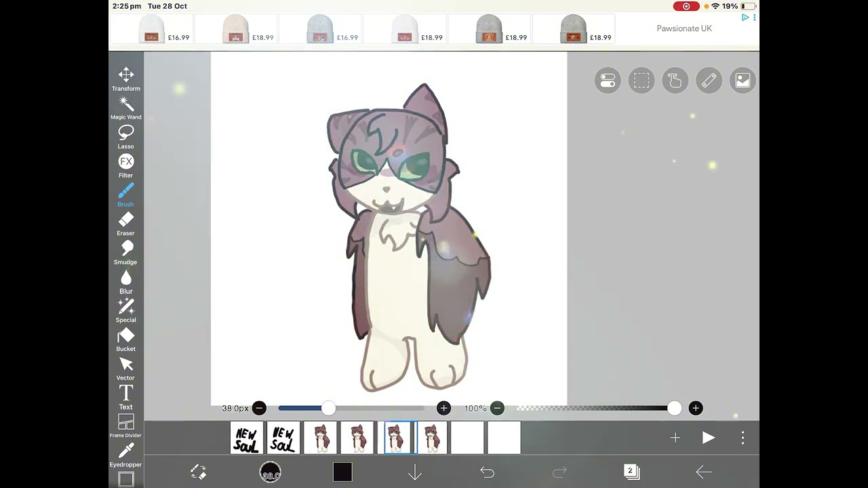The image size is (868, 488).
Task: Select the Smudge tool
Action: [126, 253]
